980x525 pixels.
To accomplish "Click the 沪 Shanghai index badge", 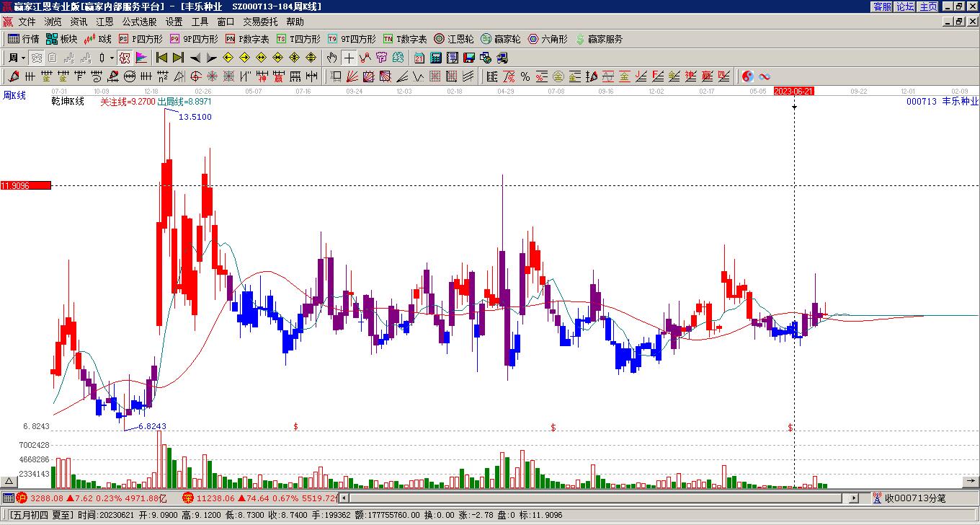I will (x=22, y=498).
